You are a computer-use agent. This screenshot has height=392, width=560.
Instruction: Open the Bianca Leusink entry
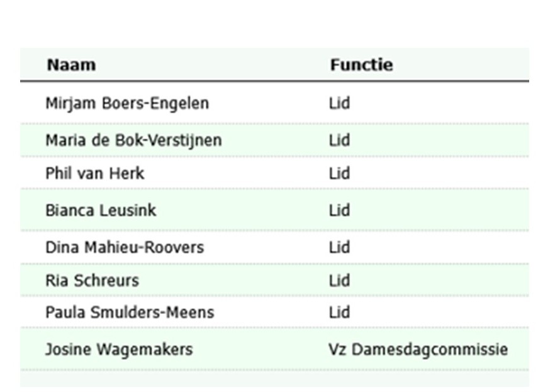100,210
